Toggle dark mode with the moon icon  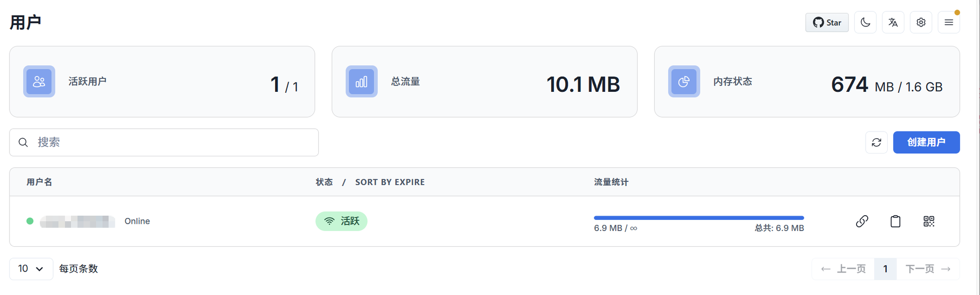865,22
